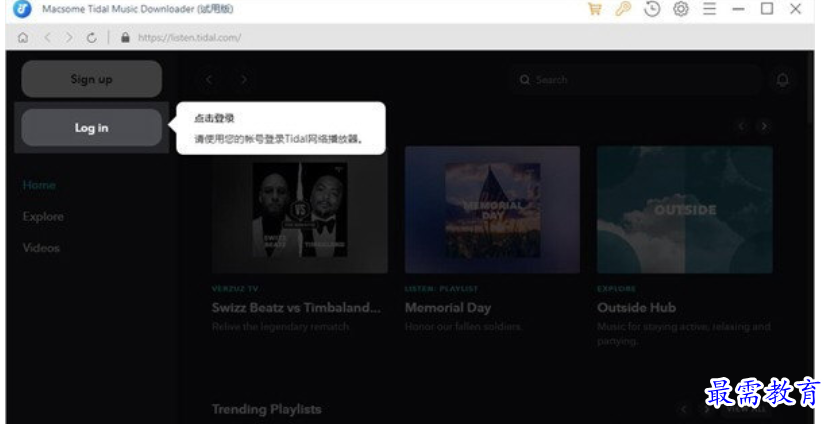Click the Tidal Search field

point(636,80)
